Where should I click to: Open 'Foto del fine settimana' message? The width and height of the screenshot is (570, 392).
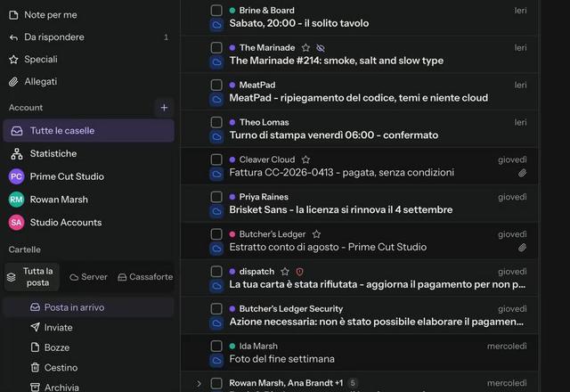[x=281, y=359]
